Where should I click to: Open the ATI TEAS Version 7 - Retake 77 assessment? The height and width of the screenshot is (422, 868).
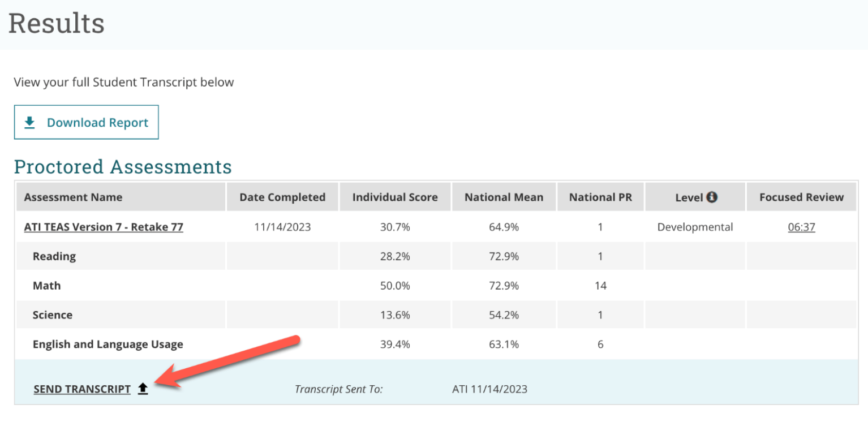(x=104, y=227)
